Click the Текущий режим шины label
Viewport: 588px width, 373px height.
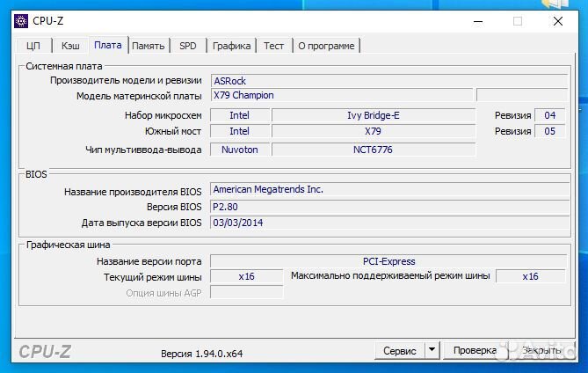[x=153, y=277]
